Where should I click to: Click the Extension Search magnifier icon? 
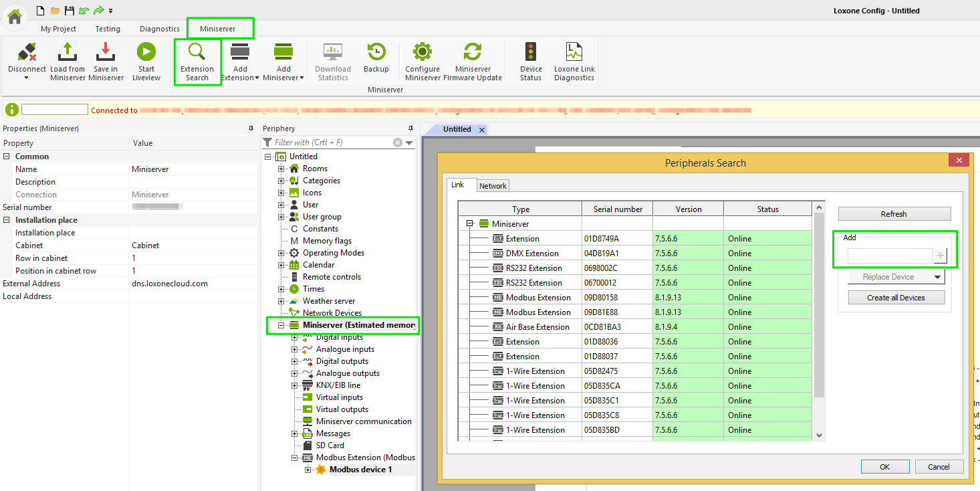197,53
